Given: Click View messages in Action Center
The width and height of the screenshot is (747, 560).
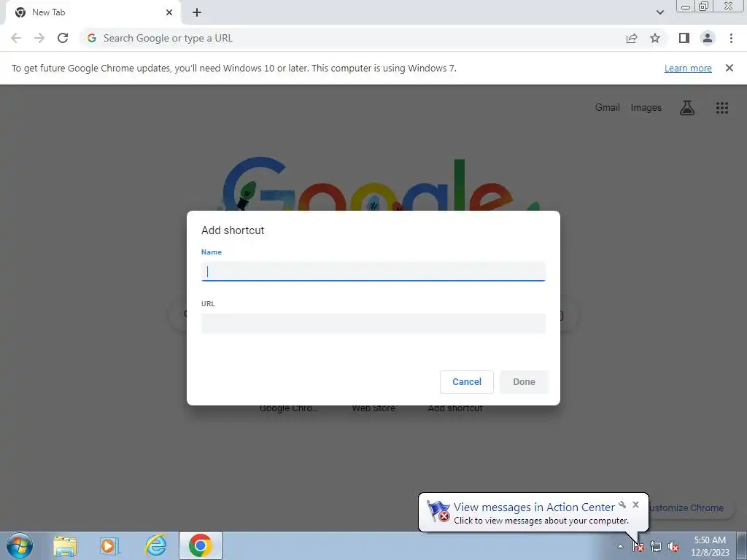Looking at the screenshot, I should point(534,507).
